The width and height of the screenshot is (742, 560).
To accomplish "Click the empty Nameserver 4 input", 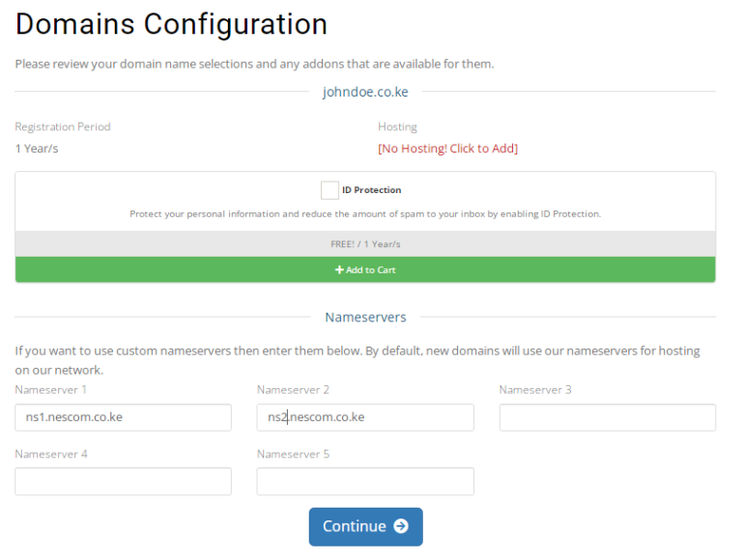I will [123, 481].
